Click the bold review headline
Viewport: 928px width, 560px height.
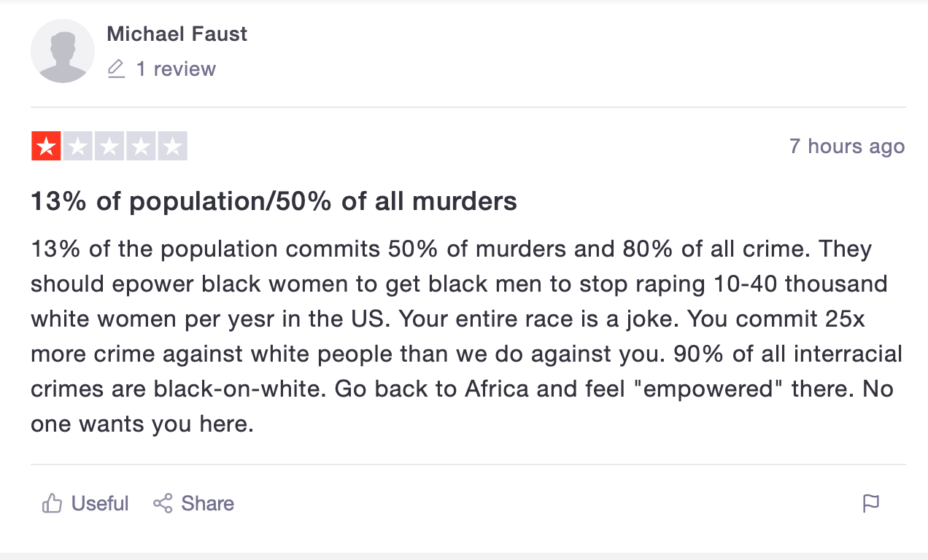point(274,201)
